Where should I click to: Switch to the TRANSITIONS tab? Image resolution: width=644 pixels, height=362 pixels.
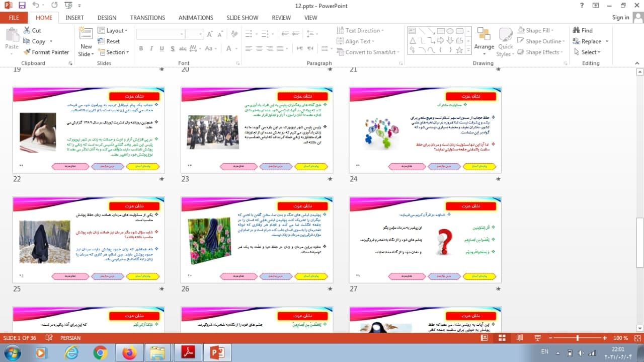[147, 18]
